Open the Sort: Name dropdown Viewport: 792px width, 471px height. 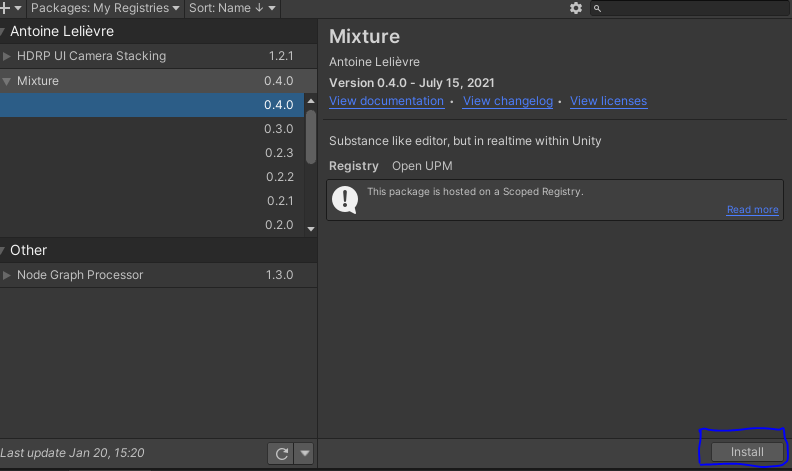(x=232, y=8)
